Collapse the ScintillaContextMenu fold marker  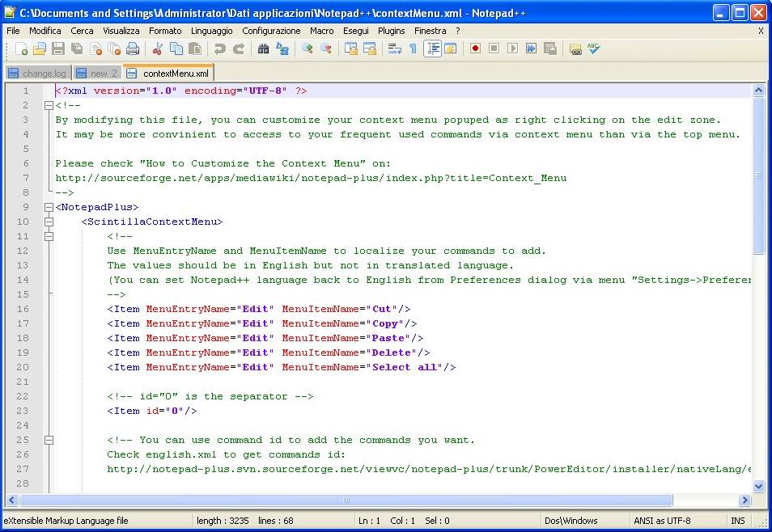tap(49, 222)
